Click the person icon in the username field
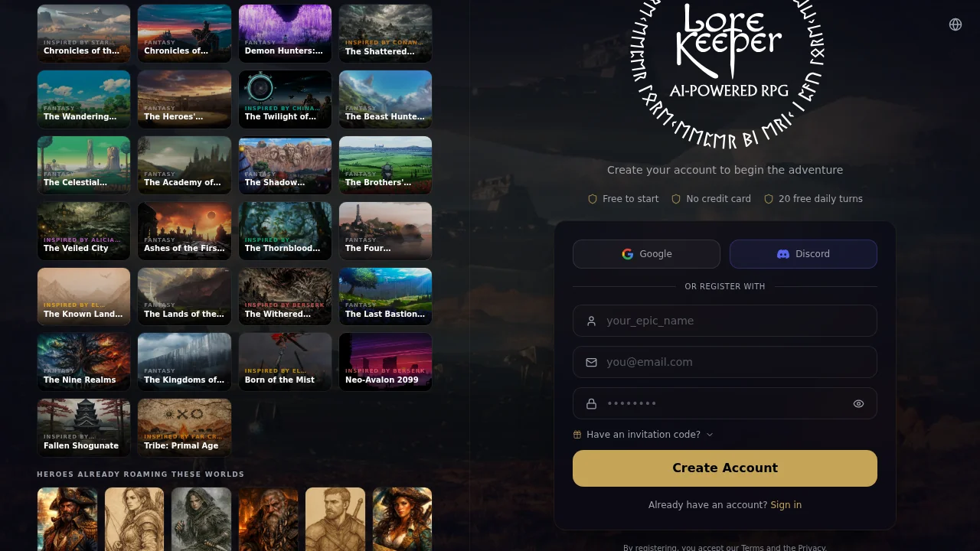This screenshot has height=551, width=980. click(x=591, y=321)
